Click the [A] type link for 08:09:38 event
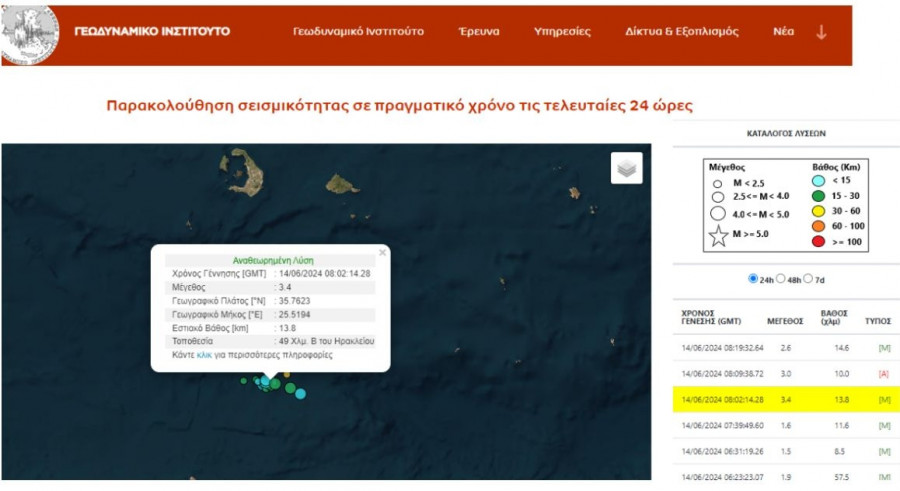Image resolution: width=900 pixels, height=491 pixels. click(884, 373)
